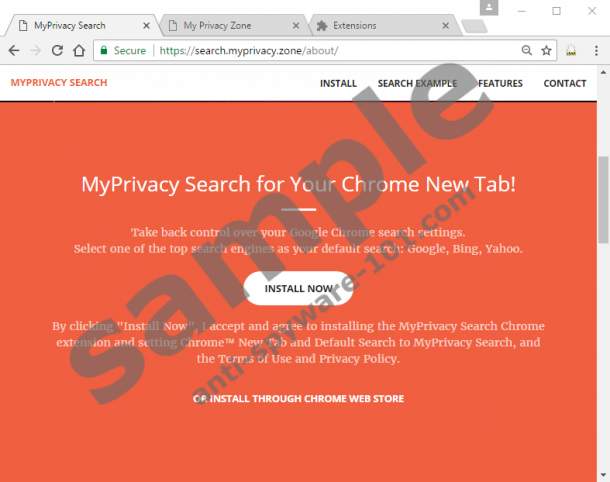Click the extension icon beside the bookmark star
Image resolution: width=610 pixels, height=482 pixels.
click(x=571, y=51)
